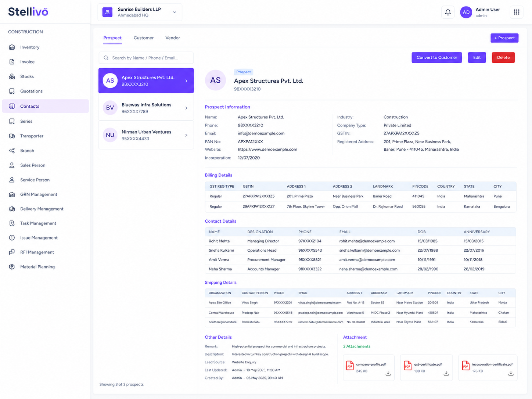This screenshot has width=532, height=399.
Task: Click sneha.kulkarni@demoexample.com email cell
Action: point(370,250)
